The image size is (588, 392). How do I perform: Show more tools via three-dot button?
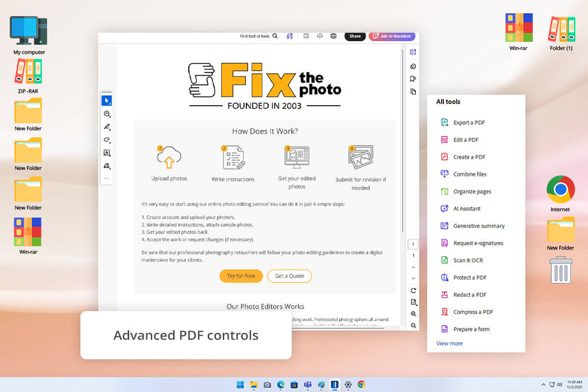pyautogui.click(x=107, y=178)
